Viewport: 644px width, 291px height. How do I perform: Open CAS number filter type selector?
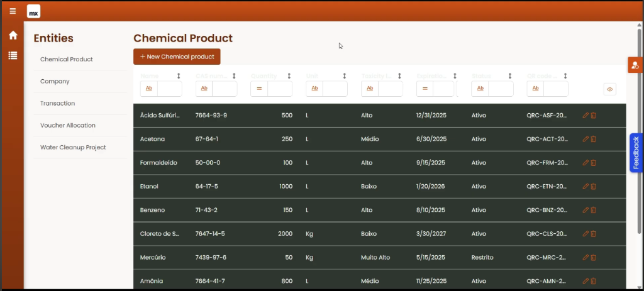click(x=204, y=89)
